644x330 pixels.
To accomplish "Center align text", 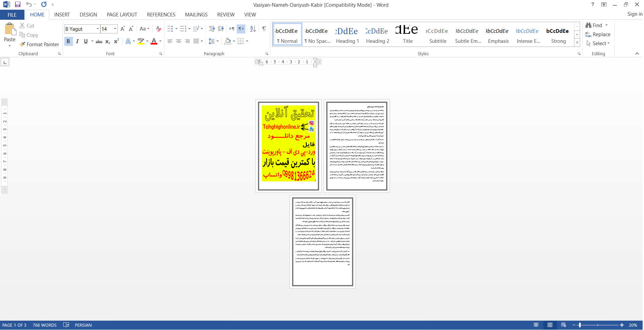I will (x=179, y=41).
